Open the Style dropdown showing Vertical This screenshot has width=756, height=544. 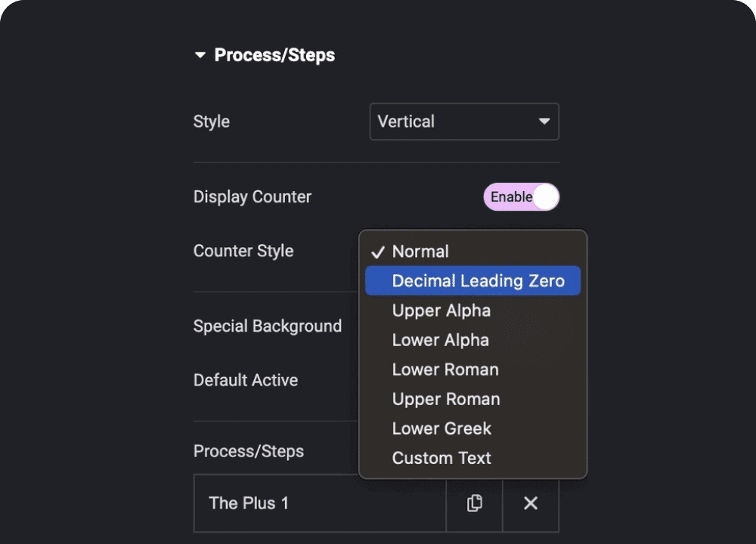pyautogui.click(x=463, y=122)
